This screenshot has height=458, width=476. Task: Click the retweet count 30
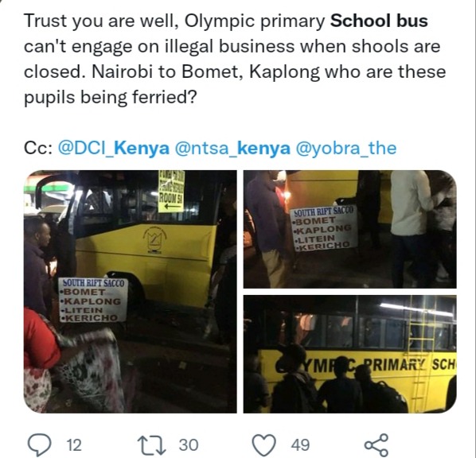(x=188, y=445)
